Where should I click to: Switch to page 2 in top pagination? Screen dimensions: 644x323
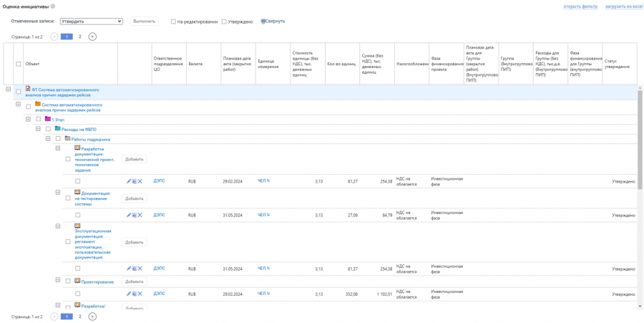79,37
